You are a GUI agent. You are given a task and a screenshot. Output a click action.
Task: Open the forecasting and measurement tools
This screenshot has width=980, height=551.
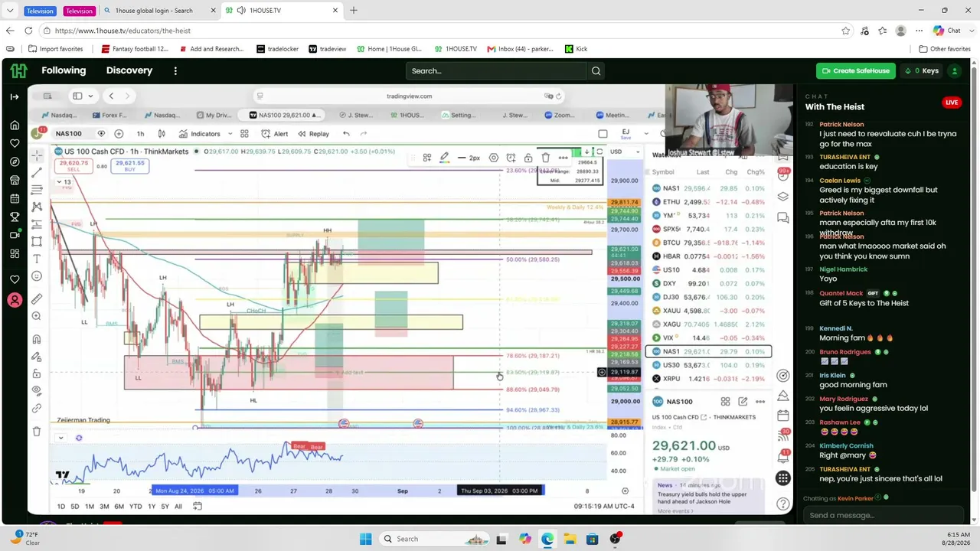(x=37, y=224)
